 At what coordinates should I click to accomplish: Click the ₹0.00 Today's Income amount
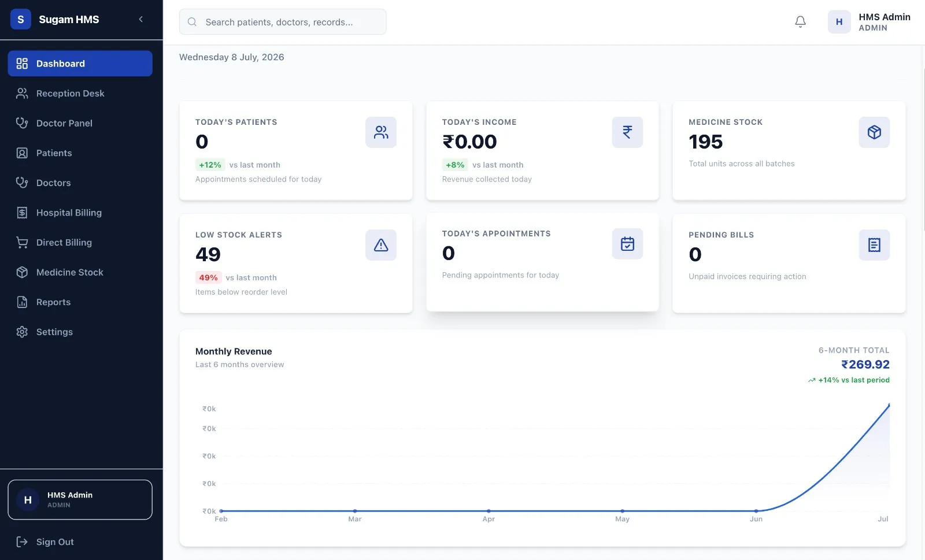pyautogui.click(x=469, y=142)
